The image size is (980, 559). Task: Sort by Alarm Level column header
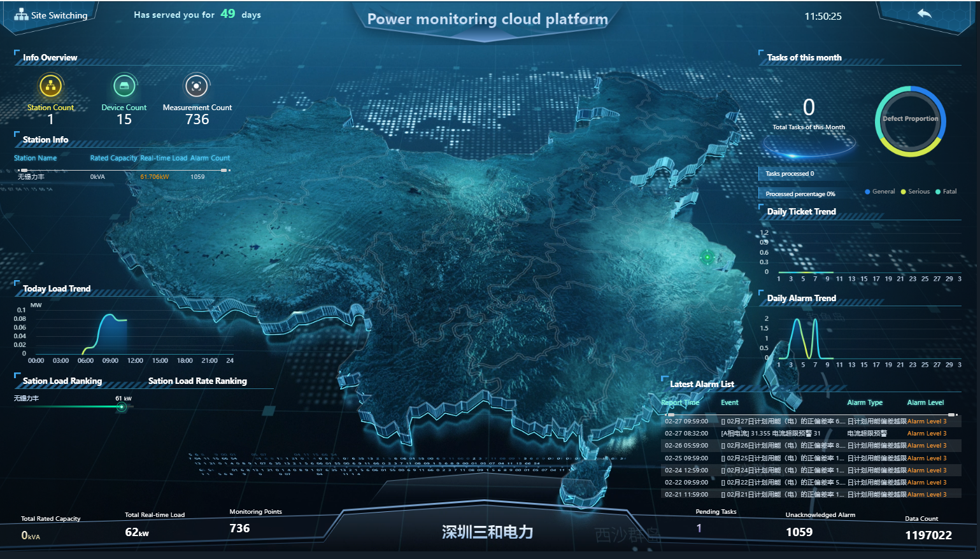pyautogui.click(x=925, y=402)
